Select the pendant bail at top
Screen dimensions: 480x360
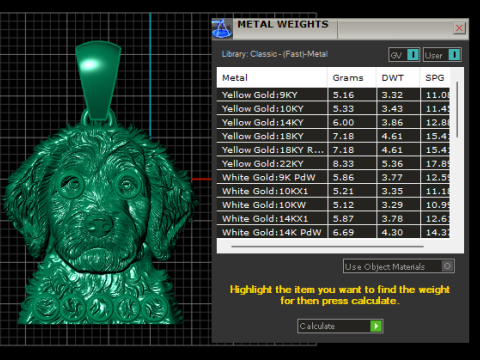[98, 80]
